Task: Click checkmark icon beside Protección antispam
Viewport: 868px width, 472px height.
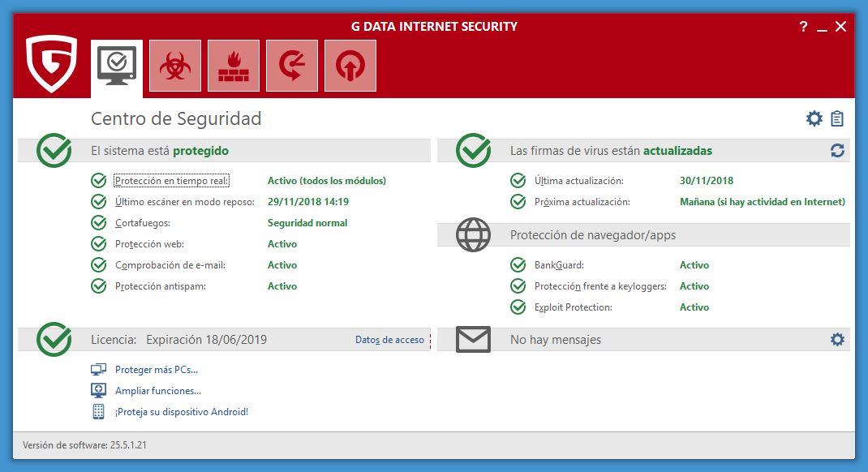Action: coord(98,286)
